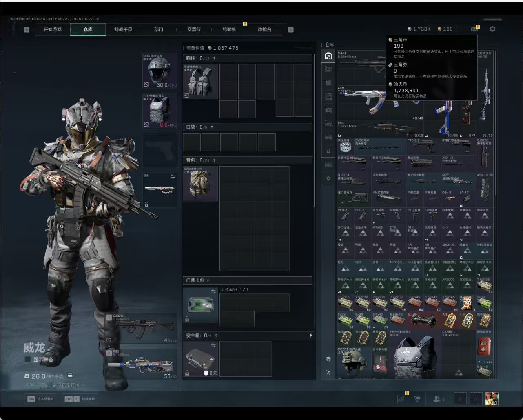This screenshot has width=523, height=420.
Task: Select the D2 backpack in 背包 slot
Action: (x=200, y=183)
